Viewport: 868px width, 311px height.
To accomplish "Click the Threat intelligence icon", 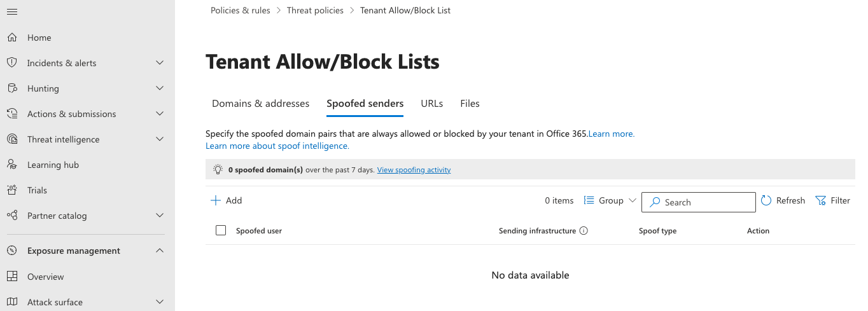I will (x=11, y=139).
